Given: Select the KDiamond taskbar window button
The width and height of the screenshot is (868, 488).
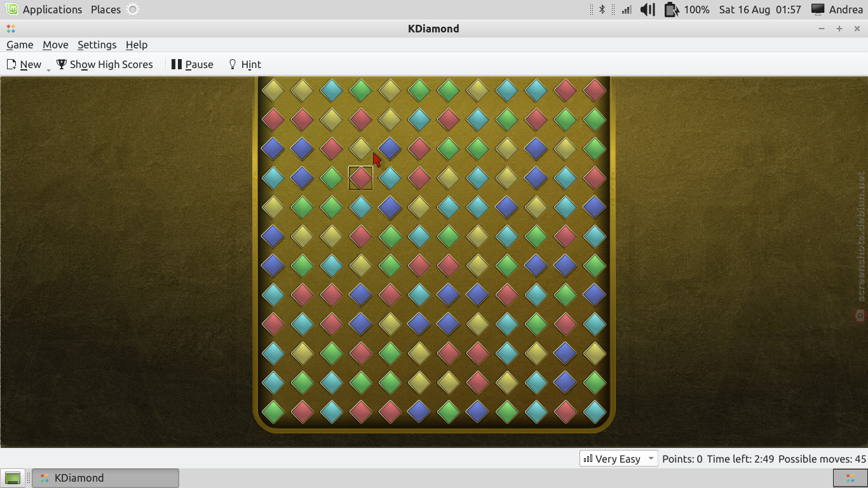Looking at the screenshot, I should point(105,478).
